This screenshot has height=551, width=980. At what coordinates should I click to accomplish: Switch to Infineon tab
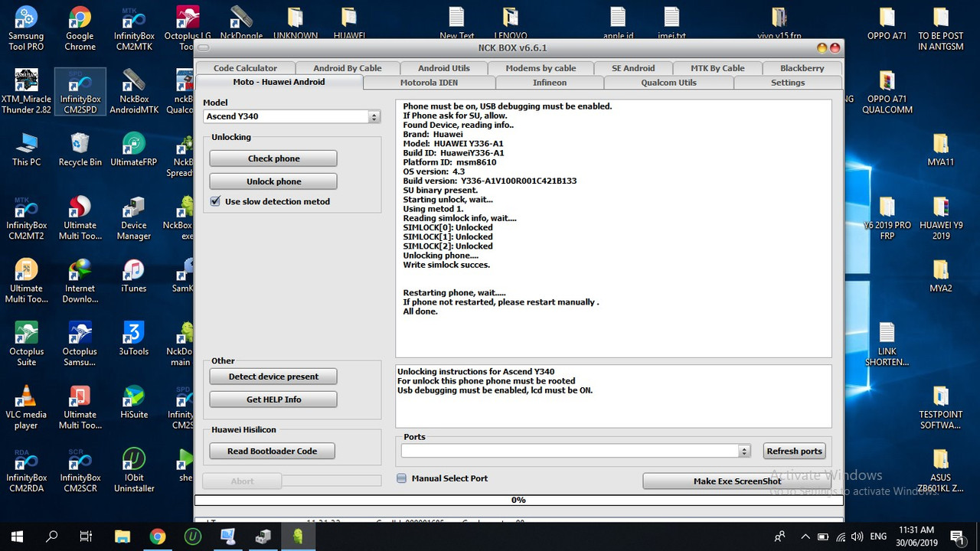pos(550,83)
